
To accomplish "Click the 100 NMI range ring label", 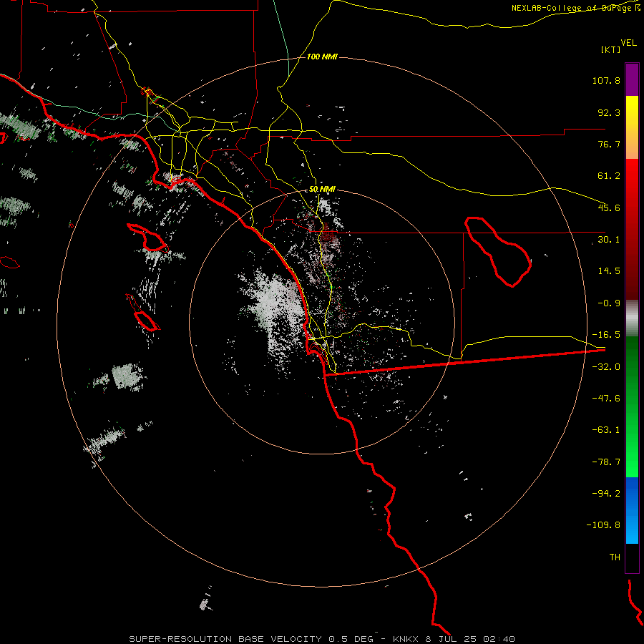I will click(322, 57).
